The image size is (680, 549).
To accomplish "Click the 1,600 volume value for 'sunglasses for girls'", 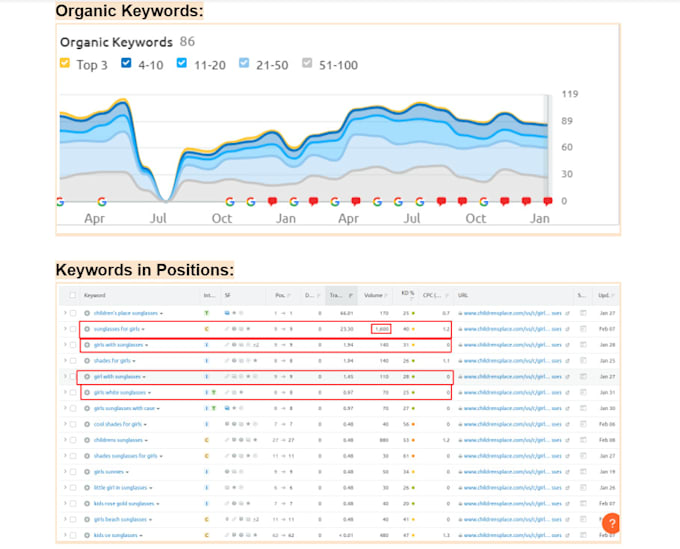I will [382, 329].
